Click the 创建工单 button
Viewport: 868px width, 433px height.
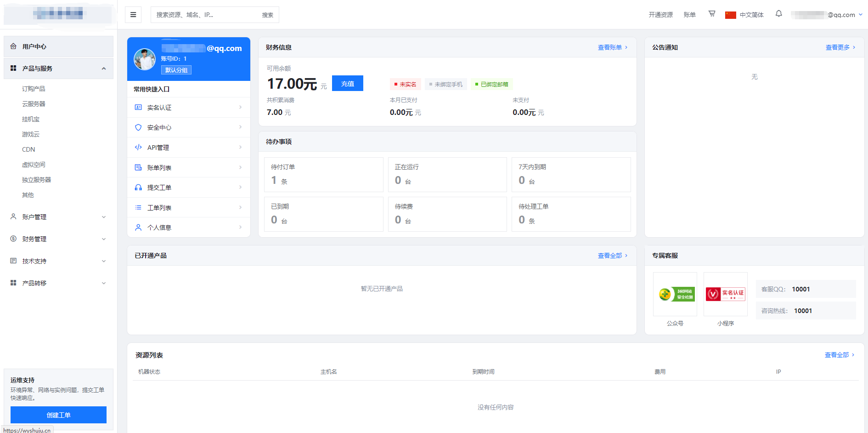pyautogui.click(x=58, y=415)
